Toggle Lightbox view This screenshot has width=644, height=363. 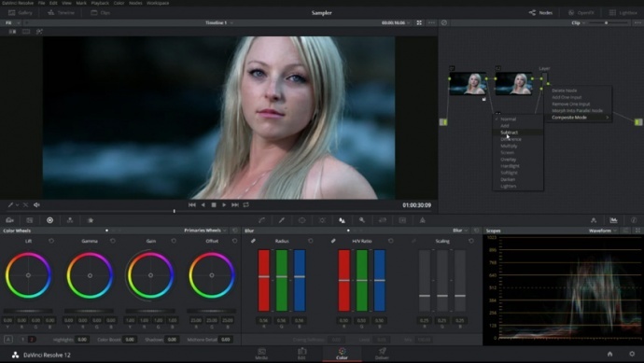tap(623, 12)
